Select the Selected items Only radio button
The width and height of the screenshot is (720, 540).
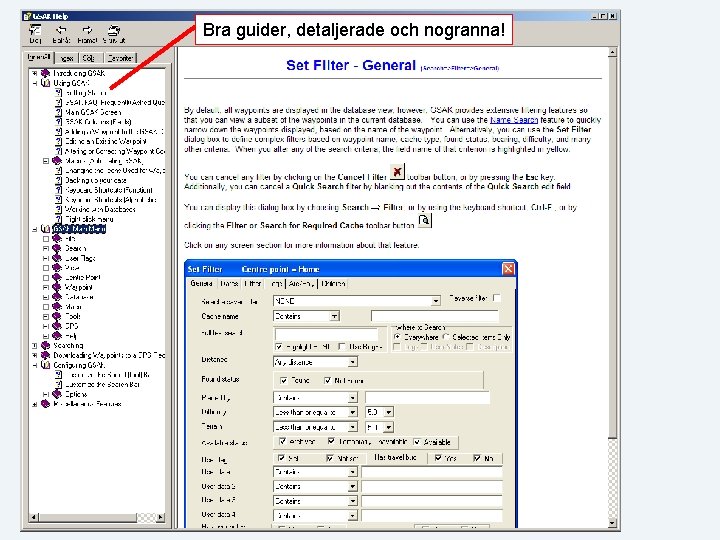click(x=446, y=337)
